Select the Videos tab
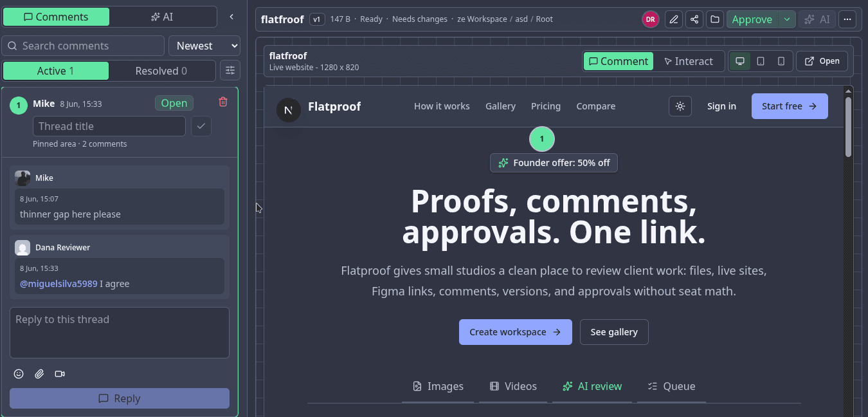The height and width of the screenshot is (417, 868). click(x=513, y=386)
